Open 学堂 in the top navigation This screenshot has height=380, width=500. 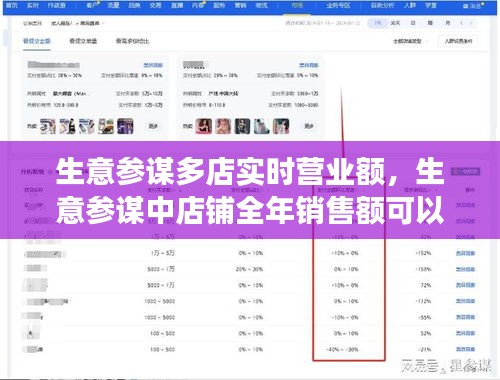click(431, 5)
